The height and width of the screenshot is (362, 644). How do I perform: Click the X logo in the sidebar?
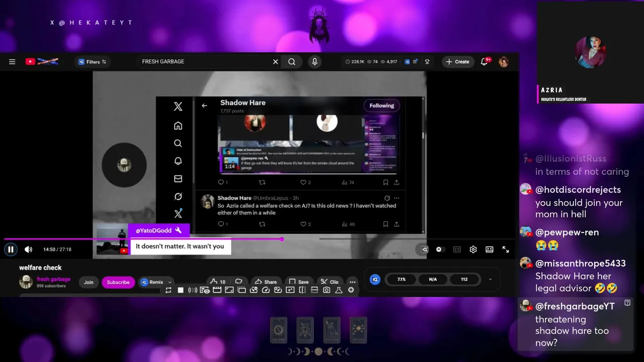click(x=178, y=106)
